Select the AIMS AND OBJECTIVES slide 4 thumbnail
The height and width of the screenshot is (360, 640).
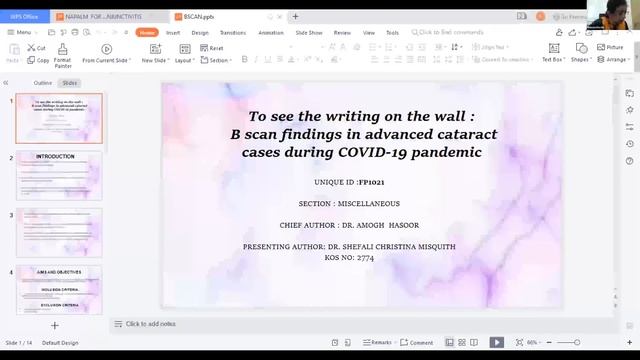59,290
